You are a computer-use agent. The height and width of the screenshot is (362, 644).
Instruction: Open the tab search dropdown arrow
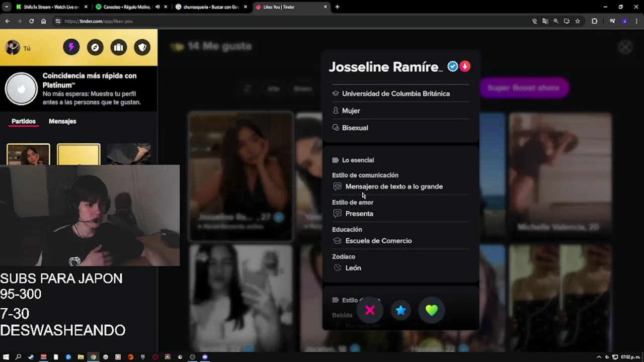[7, 7]
